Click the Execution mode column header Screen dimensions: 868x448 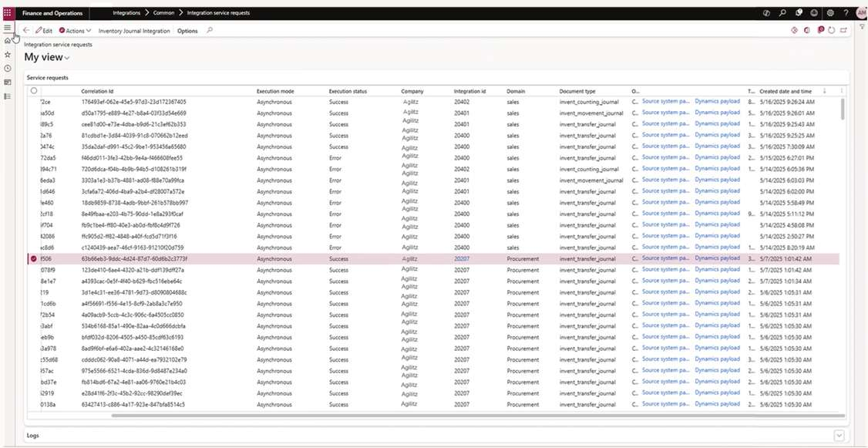276,91
